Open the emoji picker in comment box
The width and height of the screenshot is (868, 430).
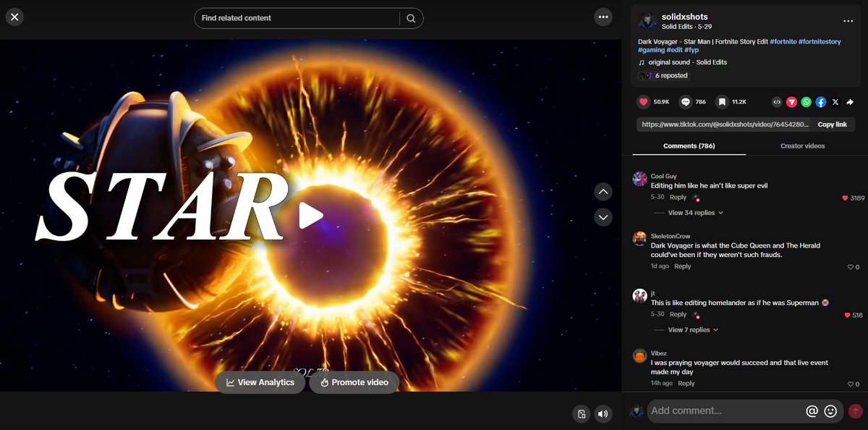tap(830, 411)
